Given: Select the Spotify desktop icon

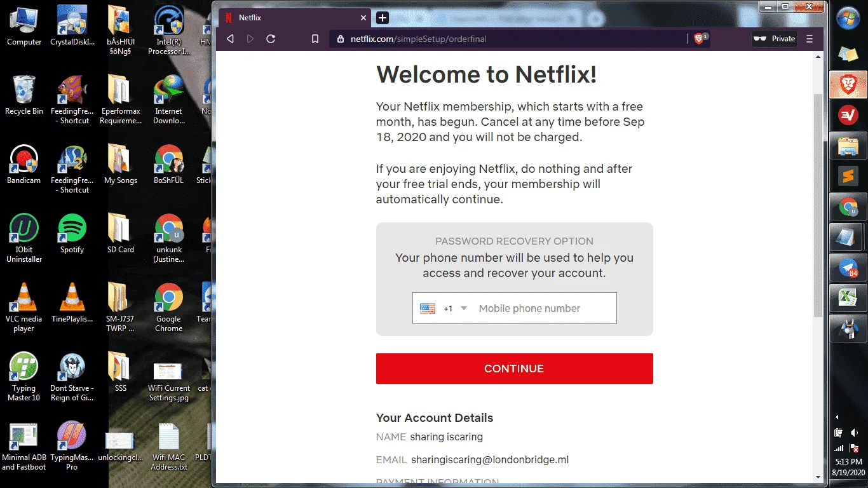Looking at the screenshot, I should pos(72,234).
